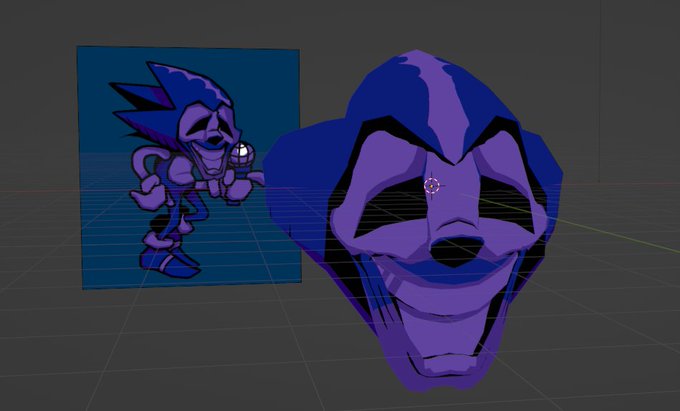This screenshot has height=411, width=680.
Task: Select the reference image plane with character
Action: (189, 167)
